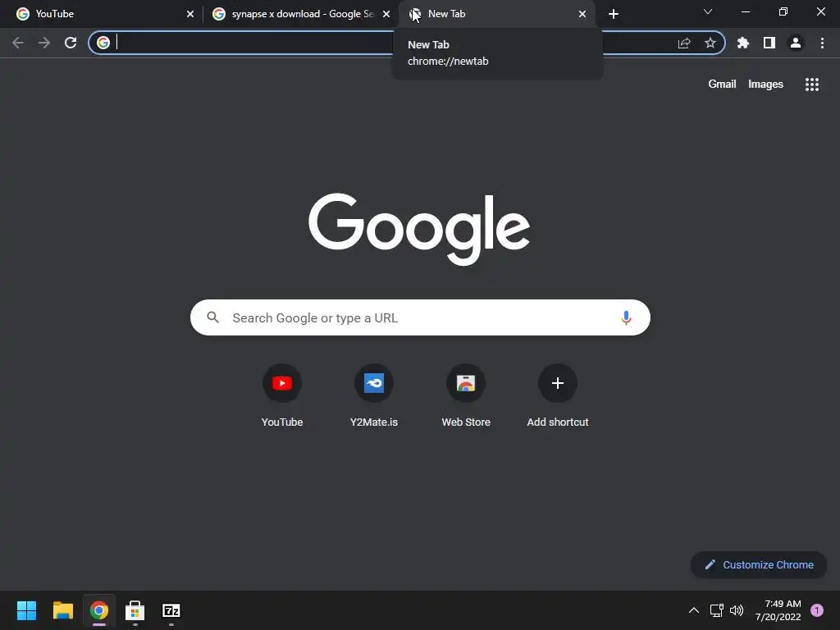Open 7-Zip from the taskbar

(x=171, y=610)
